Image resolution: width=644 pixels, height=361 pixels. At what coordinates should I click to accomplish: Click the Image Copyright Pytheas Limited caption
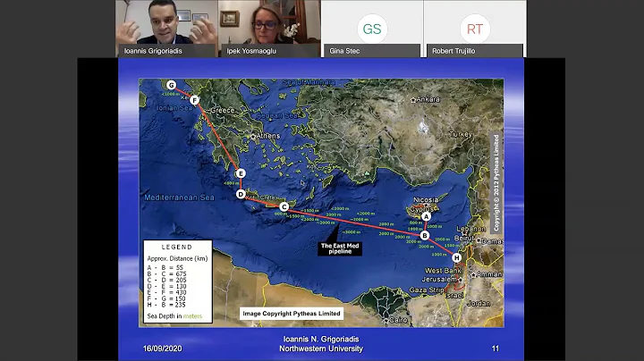point(292,314)
